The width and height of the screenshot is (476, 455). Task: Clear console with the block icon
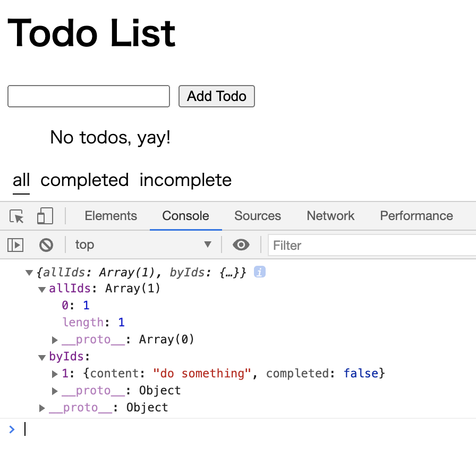(x=46, y=245)
